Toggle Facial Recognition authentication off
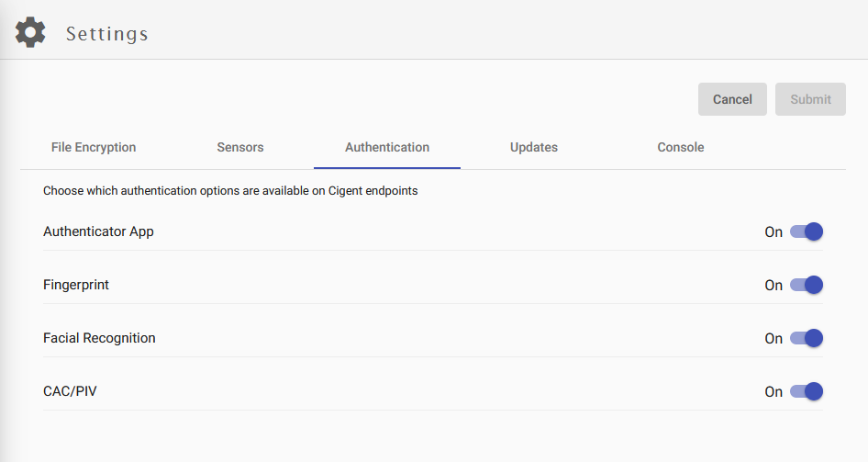This screenshot has width=868, height=462. click(x=807, y=338)
